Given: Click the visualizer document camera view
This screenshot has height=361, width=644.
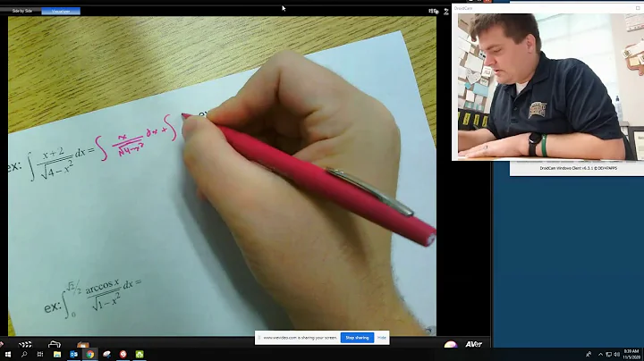Looking at the screenshot, I should pos(222,176).
